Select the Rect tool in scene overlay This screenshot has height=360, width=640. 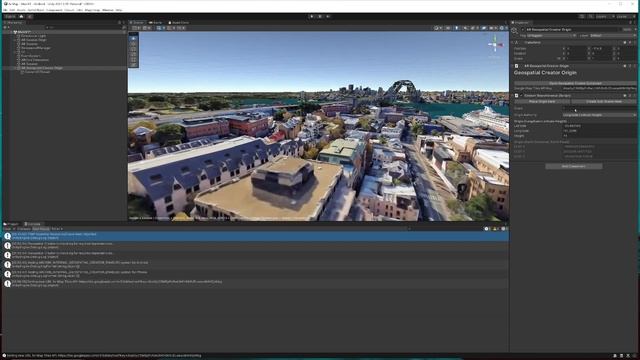coord(133,60)
